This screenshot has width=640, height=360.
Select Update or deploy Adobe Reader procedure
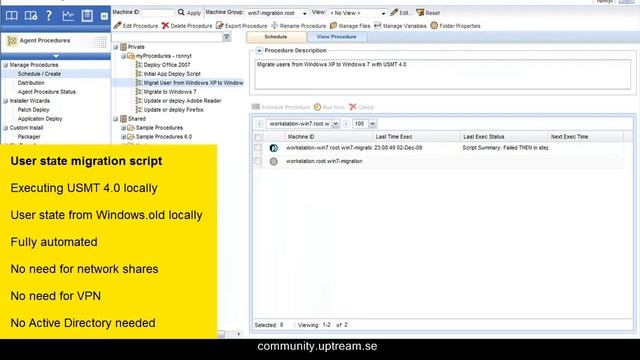pyautogui.click(x=182, y=101)
